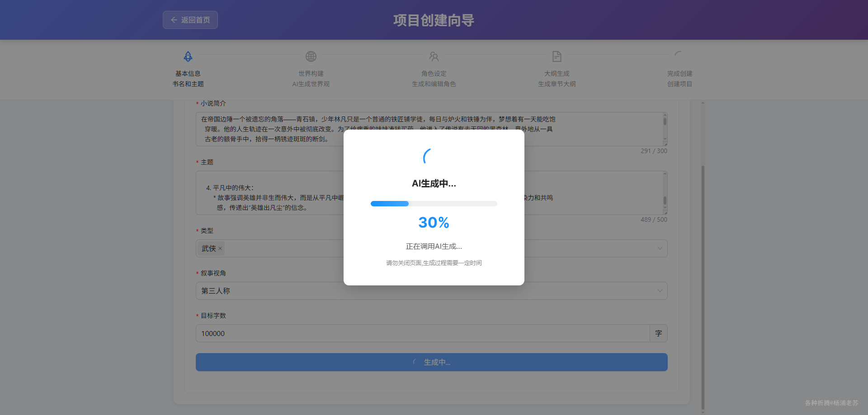Expand the 叙事视角 dropdown showing 第三人称
This screenshot has width=868, height=415.
[432, 291]
